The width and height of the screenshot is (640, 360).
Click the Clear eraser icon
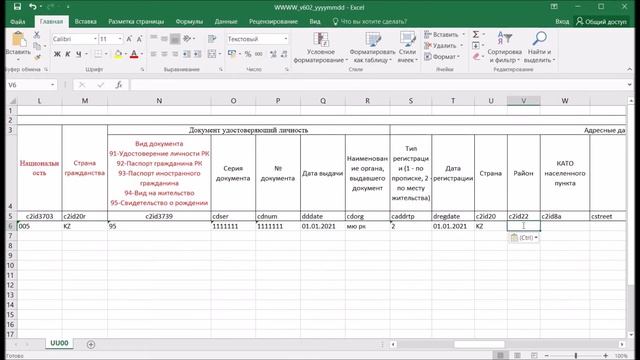(x=476, y=57)
